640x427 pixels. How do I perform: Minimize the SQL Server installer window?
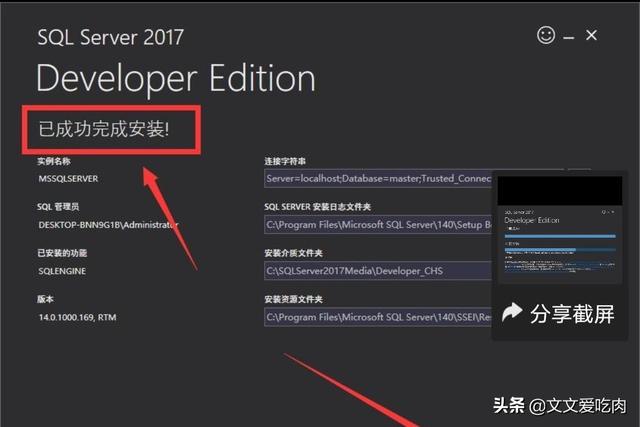coord(569,38)
